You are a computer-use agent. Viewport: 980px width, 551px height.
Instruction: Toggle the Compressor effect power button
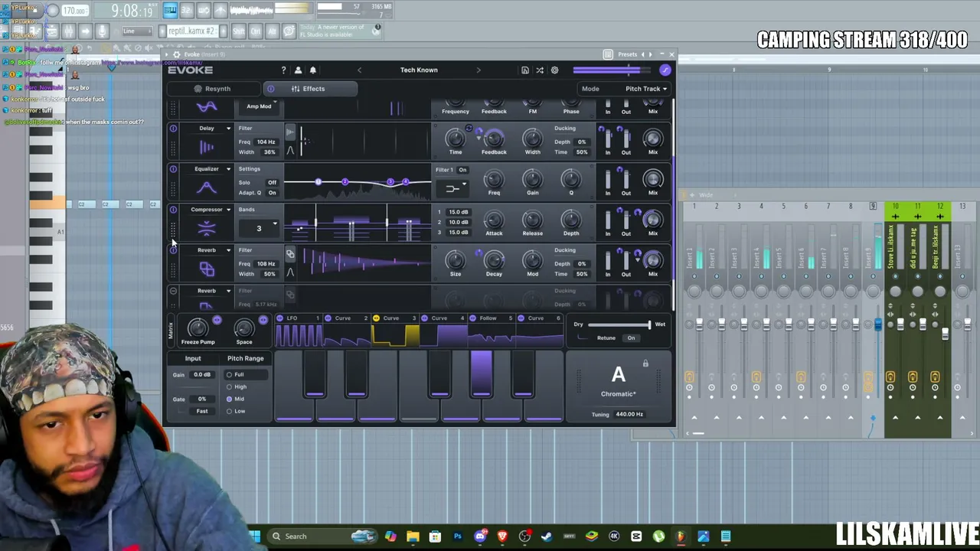point(173,210)
